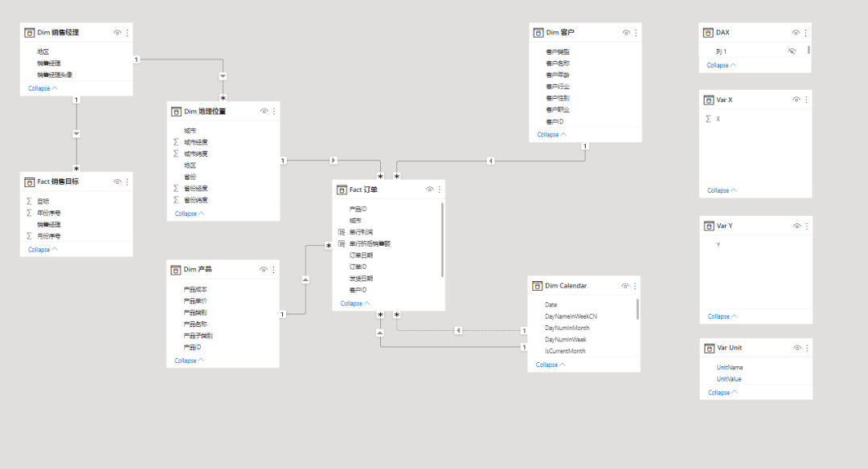
Task: Open more options for Dim 产品
Action: tap(273, 269)
